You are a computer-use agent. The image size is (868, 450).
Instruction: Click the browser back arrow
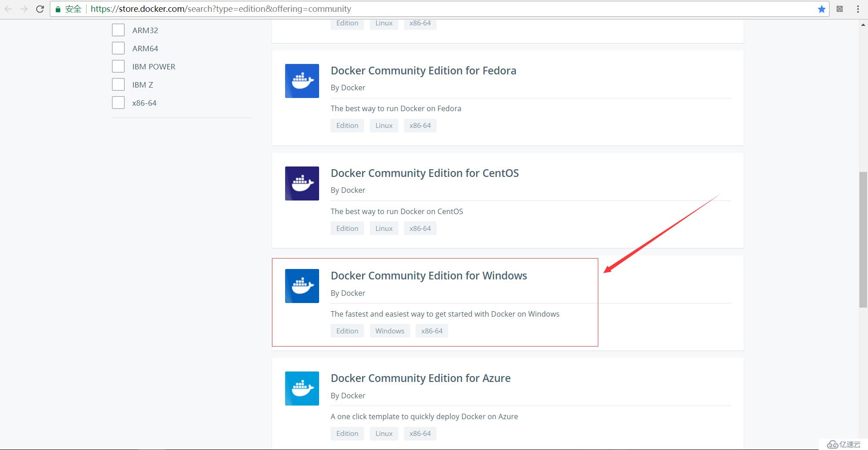(8, 9)
